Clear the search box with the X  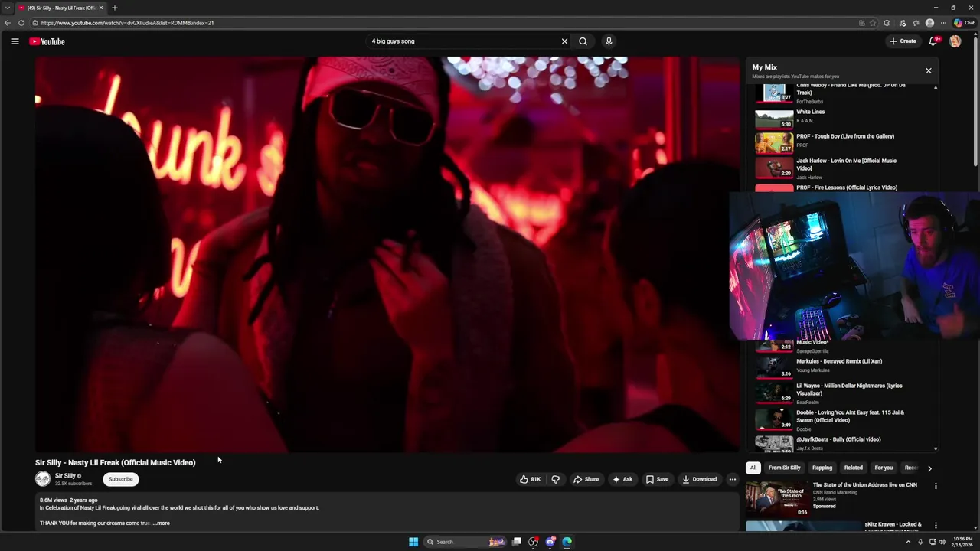tap(564, 41)
